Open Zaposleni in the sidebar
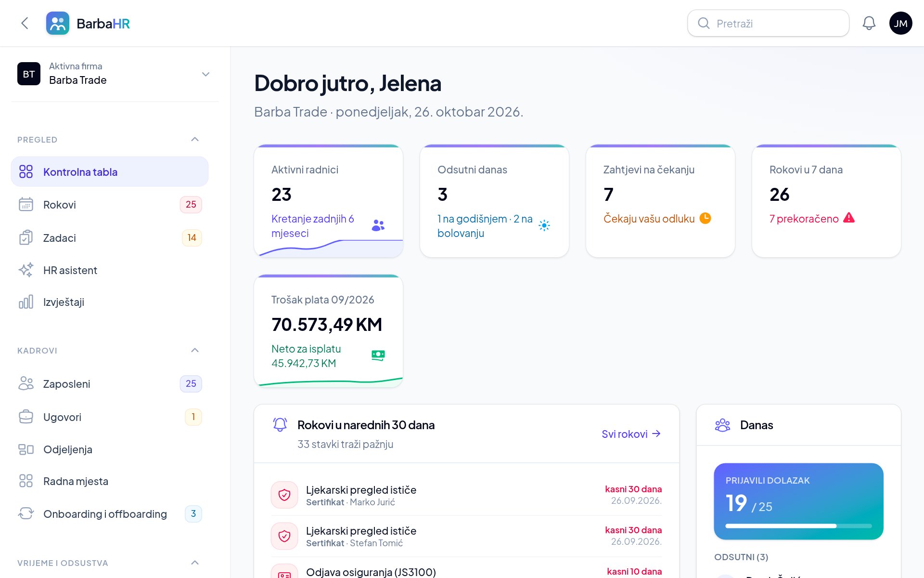Viewport: 924px width, 578px height. click(110, 383)
